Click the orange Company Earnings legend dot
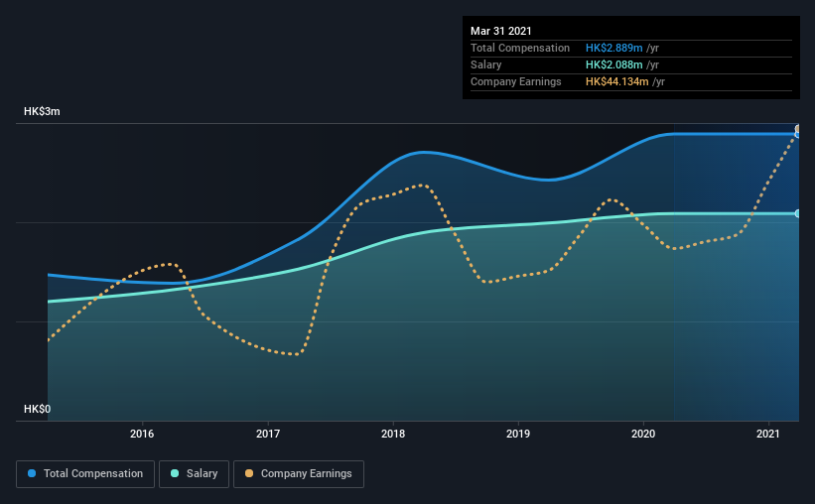Screen dimensions: 815x504 coord(249,473)
